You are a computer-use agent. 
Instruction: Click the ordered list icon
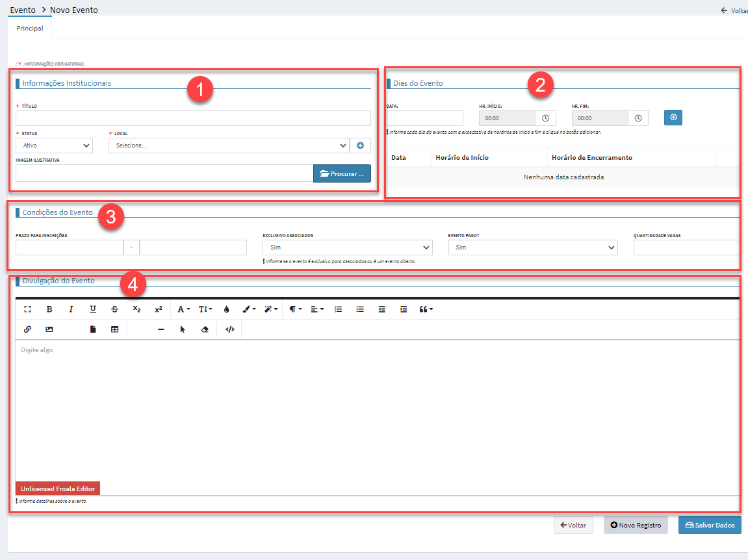tap(338, 309)
